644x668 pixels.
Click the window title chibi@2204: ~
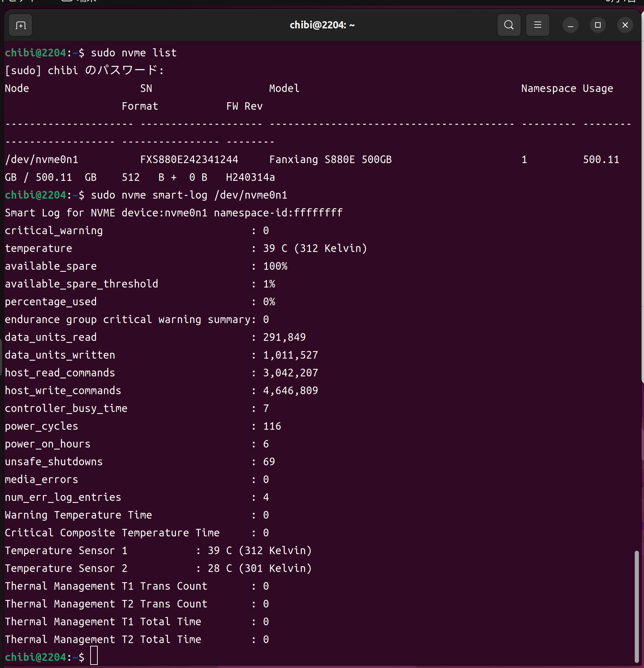point(322,25)
